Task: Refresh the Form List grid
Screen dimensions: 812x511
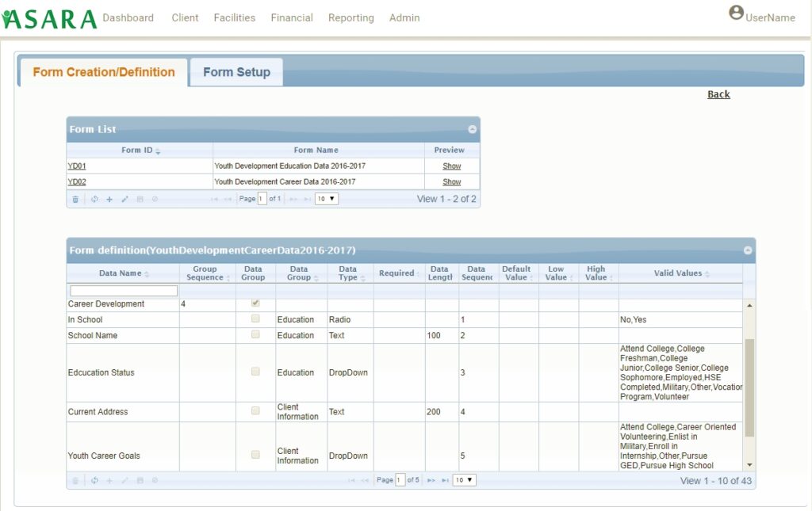Action: (x=94, y=199)
